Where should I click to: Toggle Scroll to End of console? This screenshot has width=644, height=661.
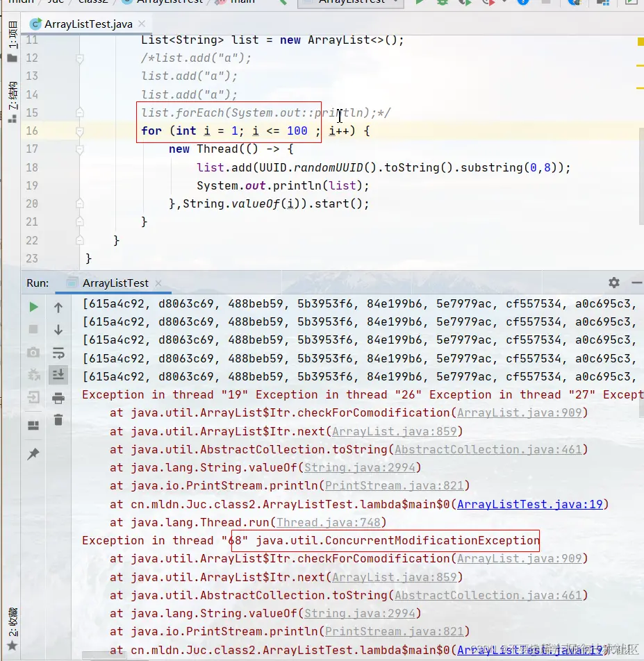(x=58, y=375)
